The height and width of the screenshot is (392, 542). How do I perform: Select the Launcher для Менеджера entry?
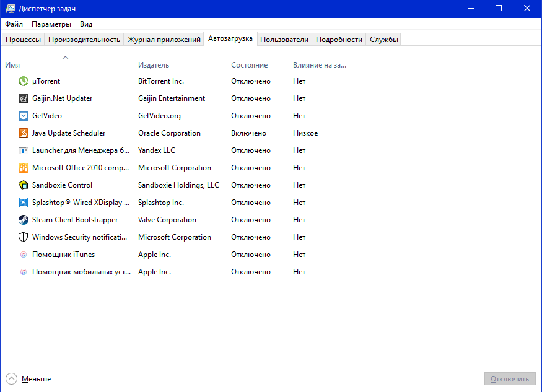[81, 150]
